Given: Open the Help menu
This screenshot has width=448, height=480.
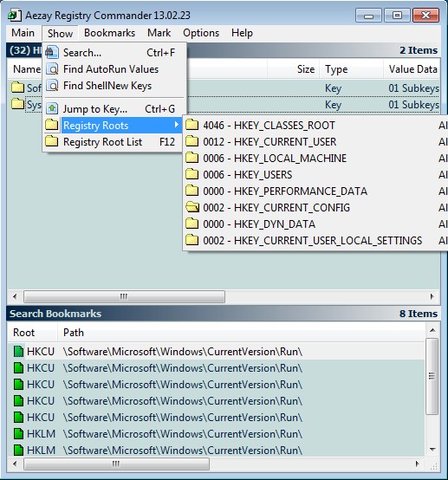Looking at the screenshot, I should (x=243, y=33).
